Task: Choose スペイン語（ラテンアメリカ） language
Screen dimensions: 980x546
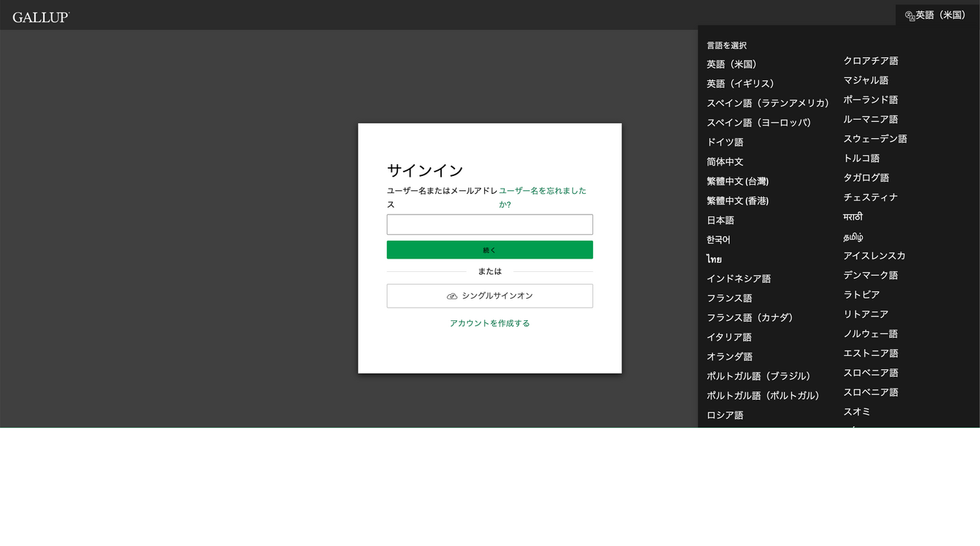Action: pyautogui.click(x=768, y=103)
